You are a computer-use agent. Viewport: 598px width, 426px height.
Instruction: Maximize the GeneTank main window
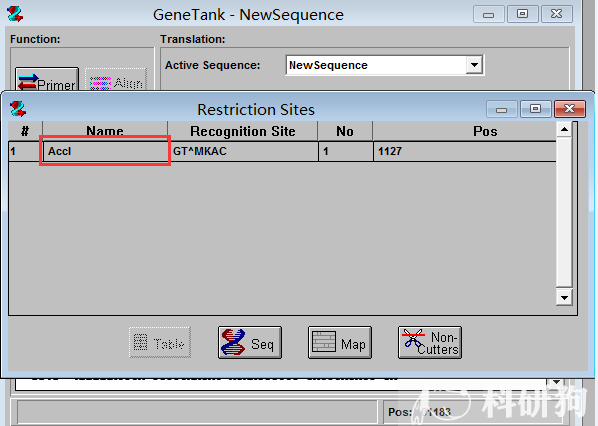(x=522, y=14)
